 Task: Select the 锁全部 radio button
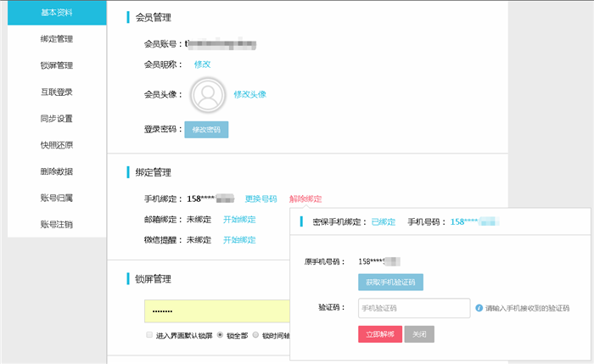[221, 335]
